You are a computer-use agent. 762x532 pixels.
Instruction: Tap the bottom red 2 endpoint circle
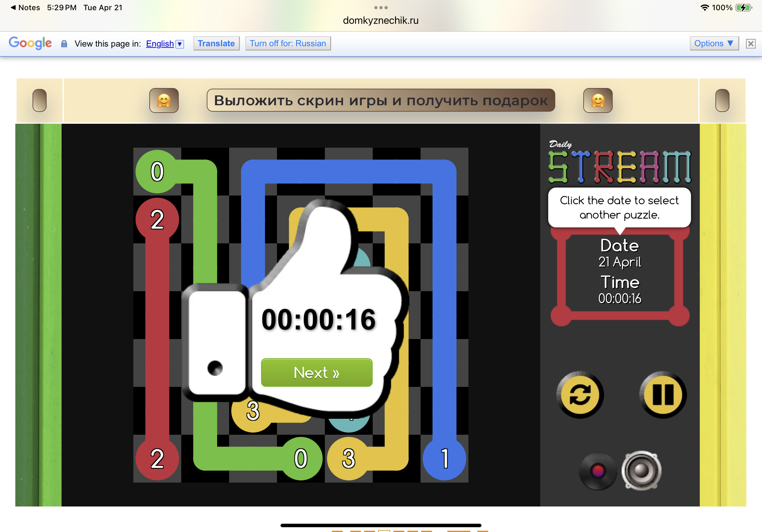157,458
